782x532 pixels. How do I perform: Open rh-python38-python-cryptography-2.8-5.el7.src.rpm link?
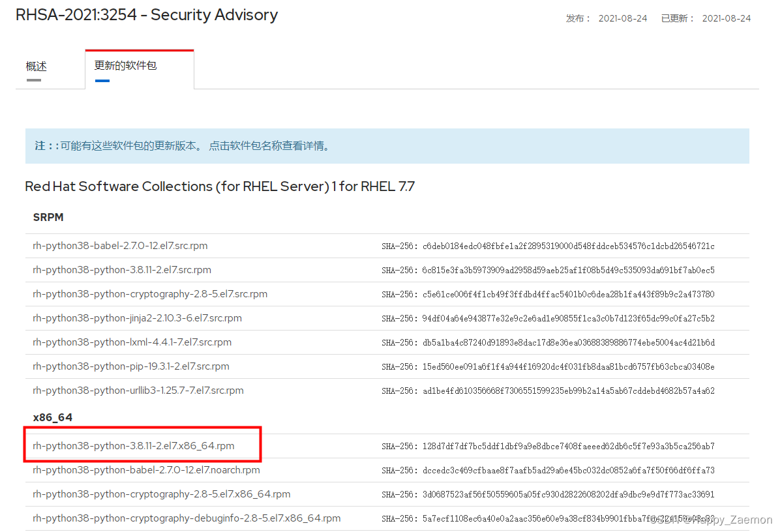(x=150, y=293)
